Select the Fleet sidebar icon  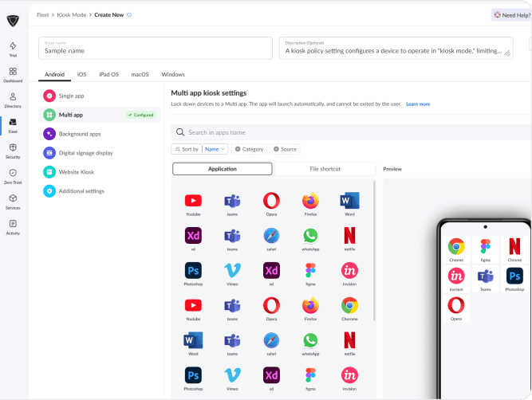13,125
